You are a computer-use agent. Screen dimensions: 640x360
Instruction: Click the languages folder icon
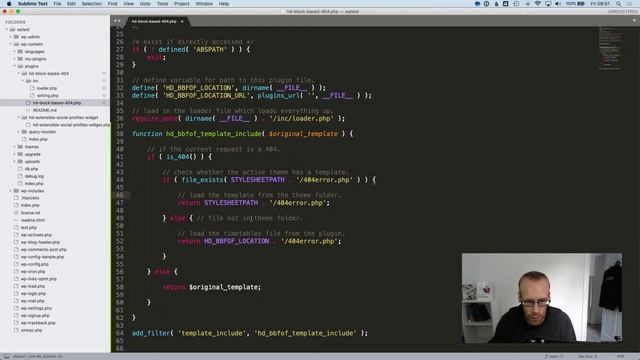point(20,51)
